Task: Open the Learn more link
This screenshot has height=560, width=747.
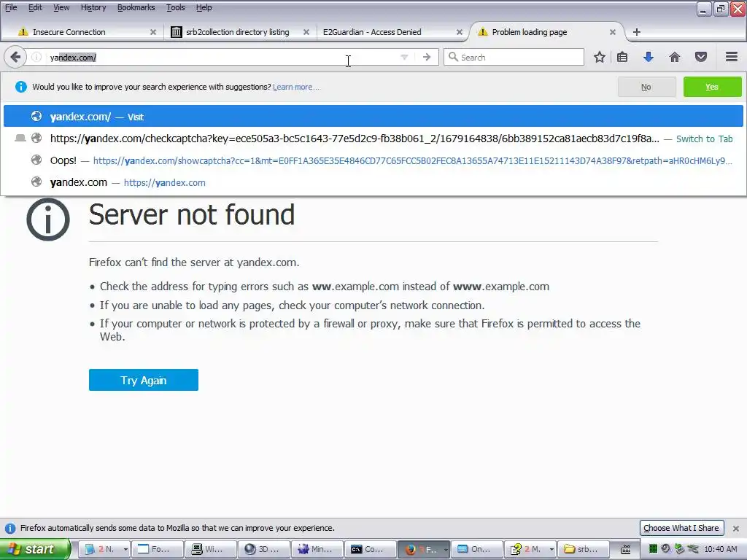Action: (x=296, y=87)
